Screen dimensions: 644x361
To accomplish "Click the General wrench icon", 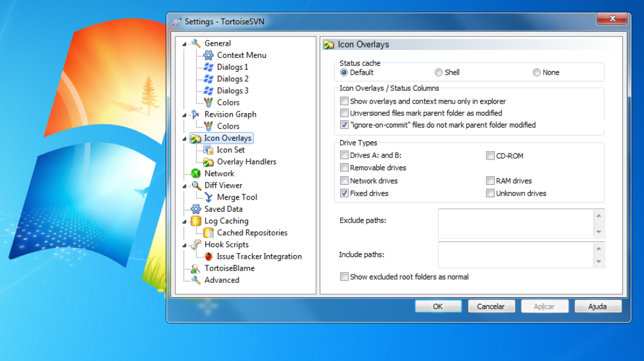I will [196, 43].
